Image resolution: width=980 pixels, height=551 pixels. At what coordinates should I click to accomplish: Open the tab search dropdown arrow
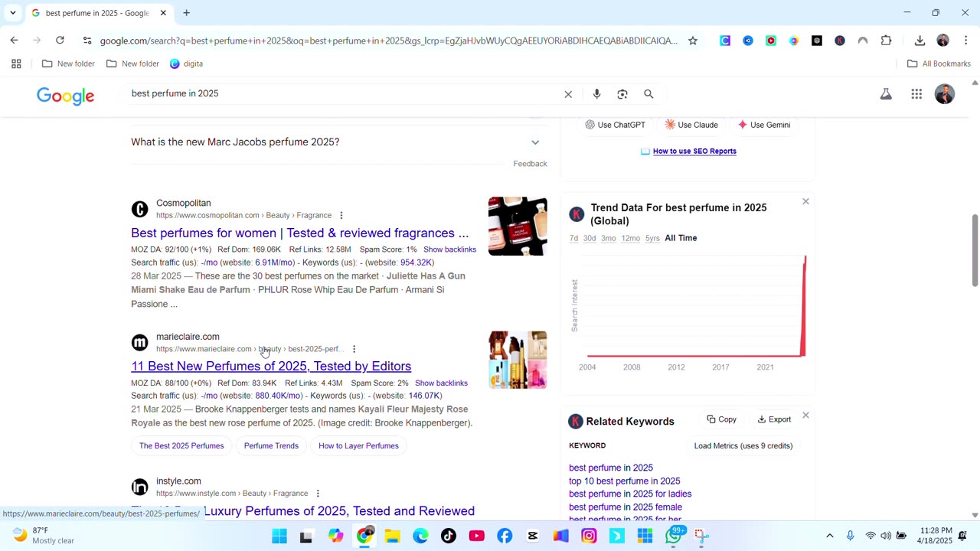pyautogui.click(x=12, y=13)
